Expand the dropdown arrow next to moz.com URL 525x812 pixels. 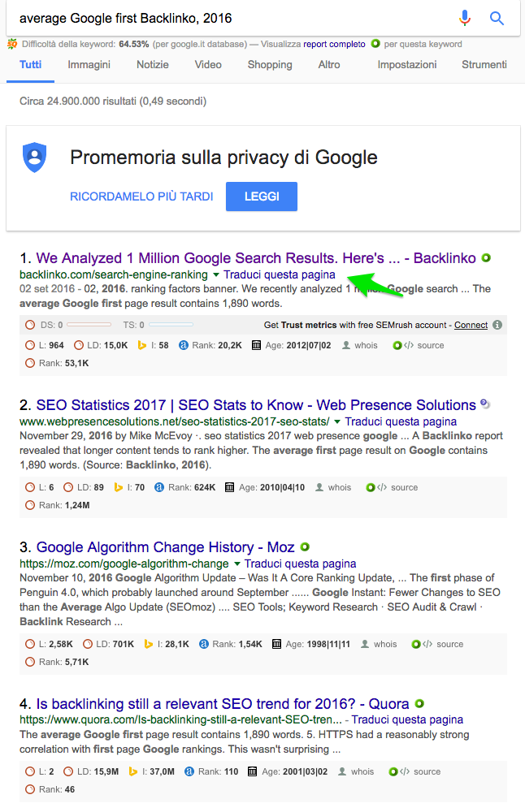[236, 564]
